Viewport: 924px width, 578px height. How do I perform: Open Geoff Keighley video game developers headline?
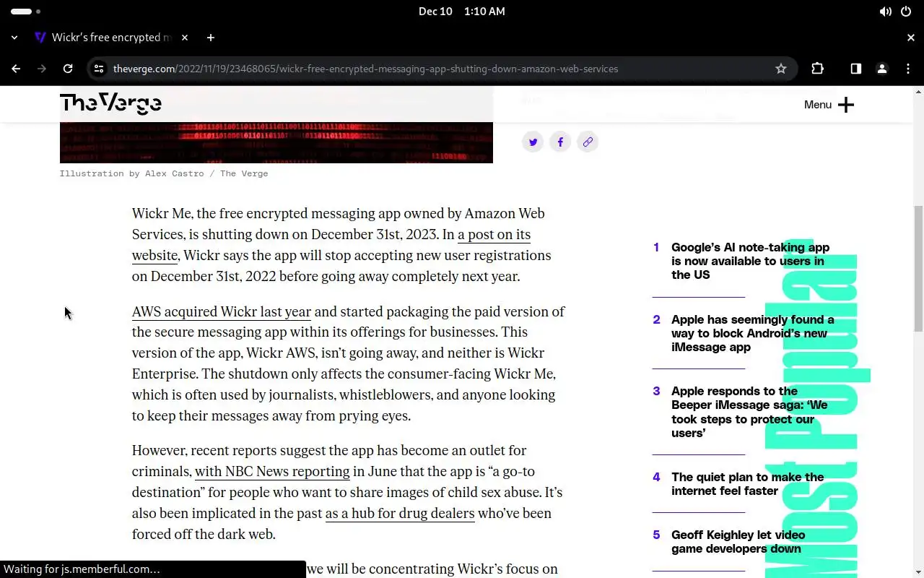point(738,542)
